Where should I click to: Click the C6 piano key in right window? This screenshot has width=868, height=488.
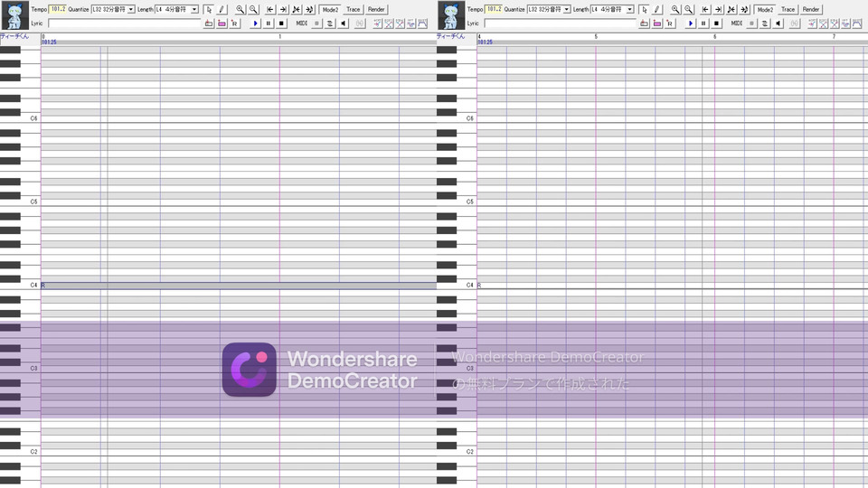coord(457,118)
